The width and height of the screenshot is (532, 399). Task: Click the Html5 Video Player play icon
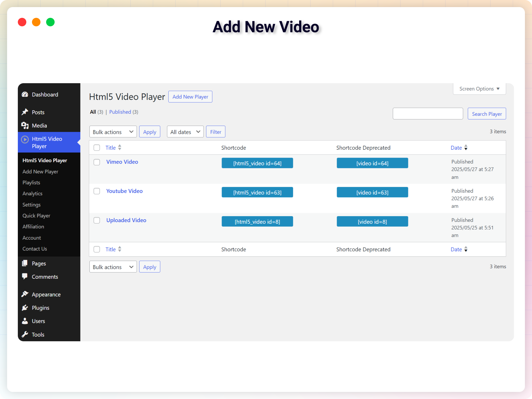coord(25,139)
